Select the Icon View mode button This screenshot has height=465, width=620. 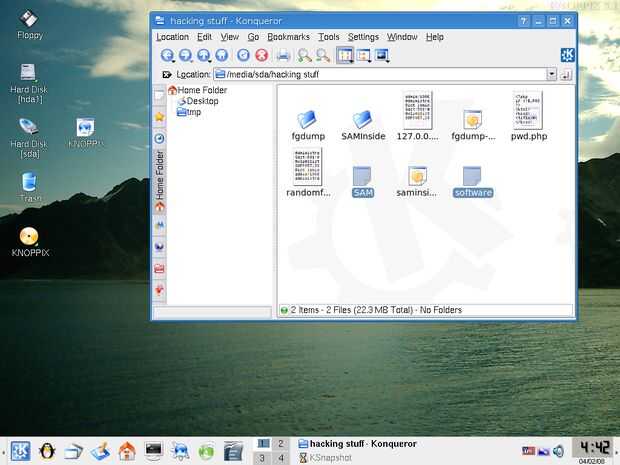click(x=345, y=55)
